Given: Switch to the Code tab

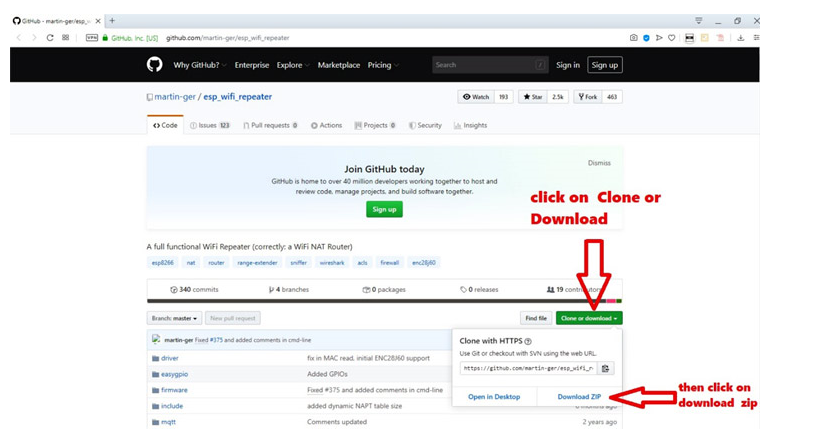Looking at the screenshot, I should [165, 125].
